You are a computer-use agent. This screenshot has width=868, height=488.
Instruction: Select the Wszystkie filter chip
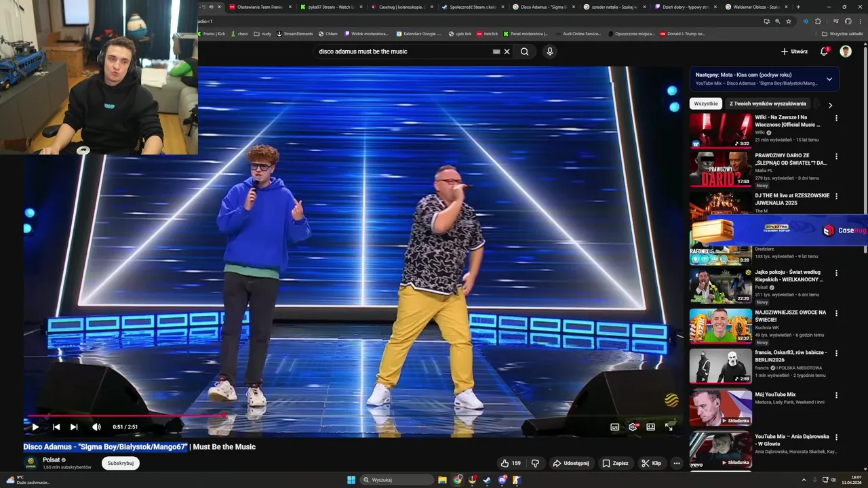[706, 104]
